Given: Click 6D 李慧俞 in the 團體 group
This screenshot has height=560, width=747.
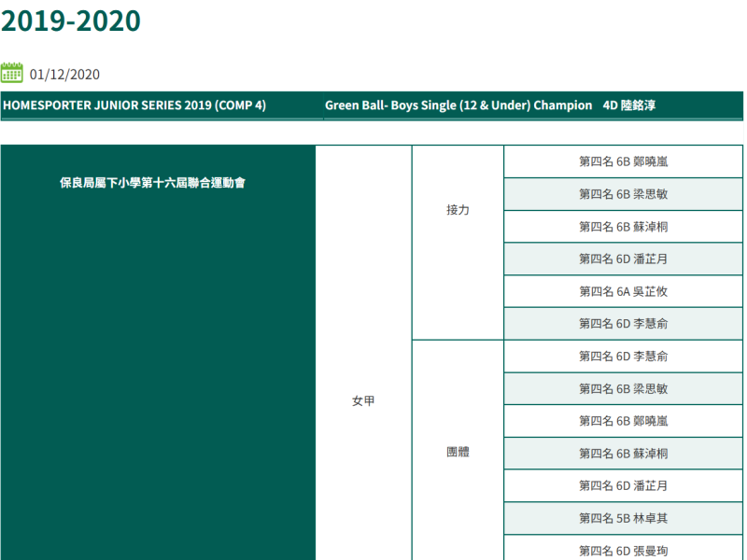Looking at the screenshot, I should 623,356.
